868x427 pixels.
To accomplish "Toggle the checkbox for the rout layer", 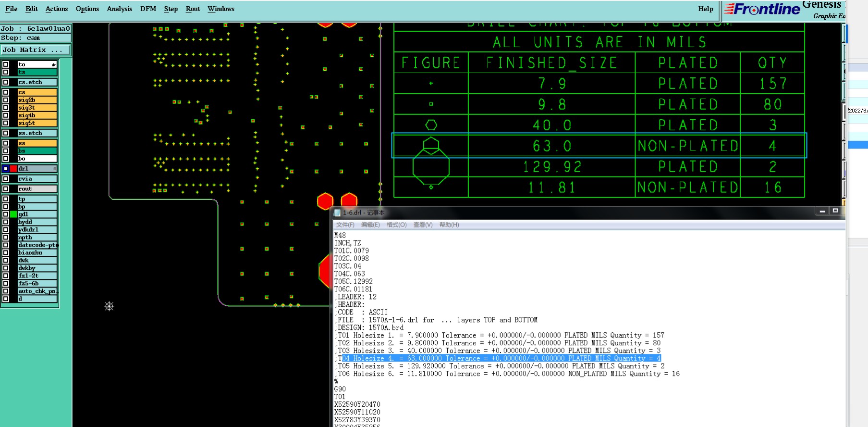I will [6, 189].
